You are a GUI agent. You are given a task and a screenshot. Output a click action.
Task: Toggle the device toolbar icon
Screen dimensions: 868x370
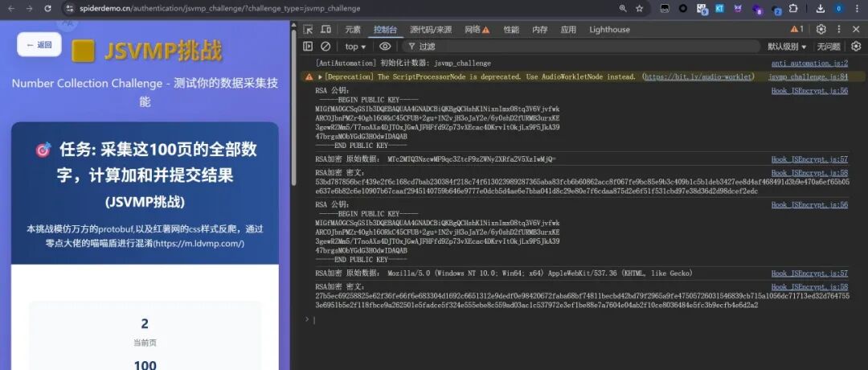tap(326, 29)
